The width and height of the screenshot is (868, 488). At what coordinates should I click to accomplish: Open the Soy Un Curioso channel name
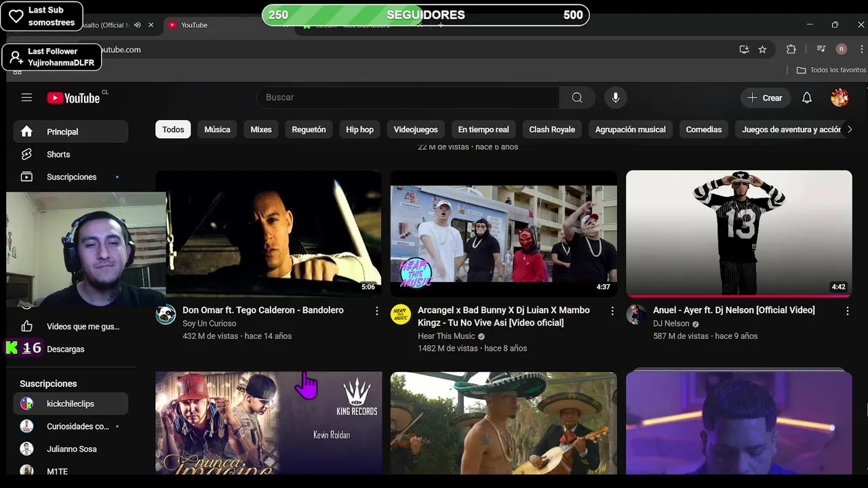tap(210, 323)
